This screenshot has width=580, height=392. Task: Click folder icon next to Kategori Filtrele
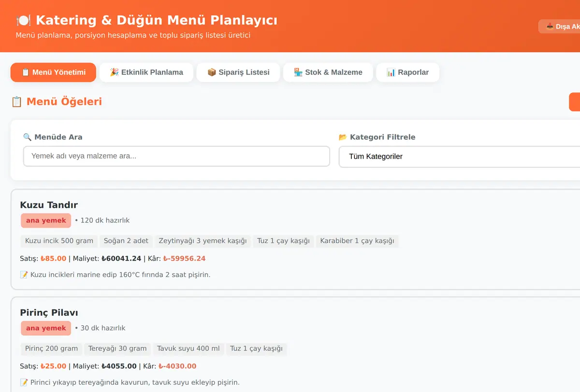343,137
